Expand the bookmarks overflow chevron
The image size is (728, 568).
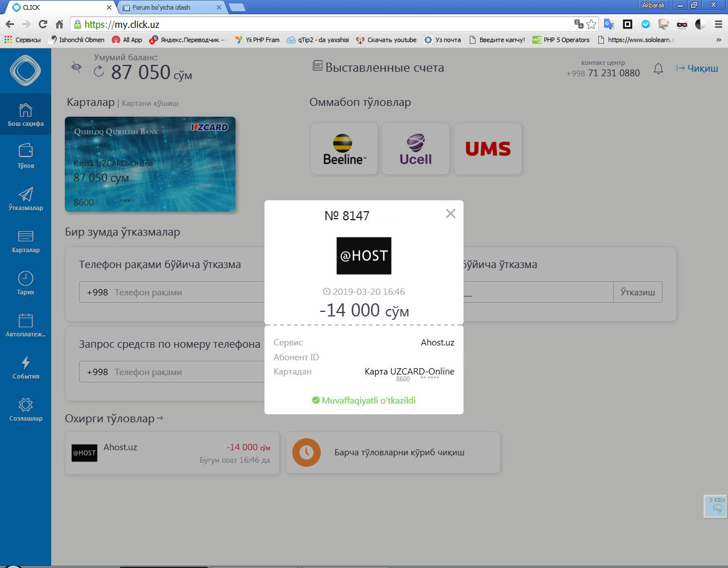click(x=718, y=40)
